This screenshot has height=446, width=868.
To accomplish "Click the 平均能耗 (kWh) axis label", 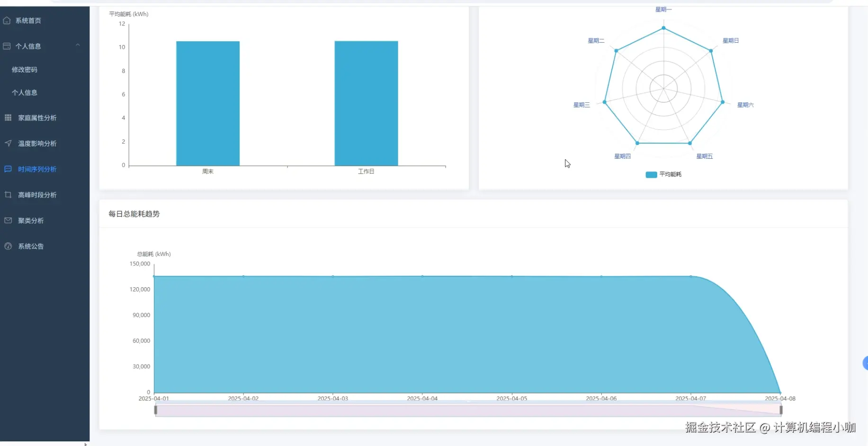I will pyautogui.click(x=129, y=14).
